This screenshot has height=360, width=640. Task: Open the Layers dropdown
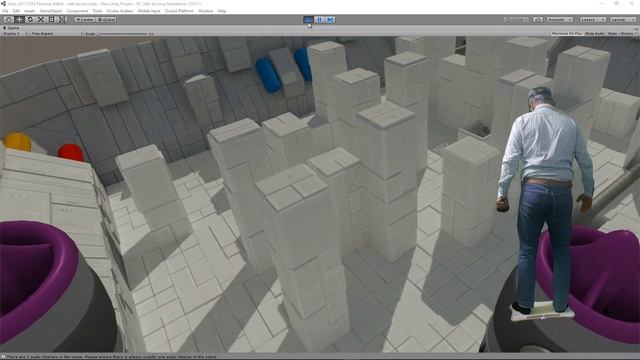592,20
